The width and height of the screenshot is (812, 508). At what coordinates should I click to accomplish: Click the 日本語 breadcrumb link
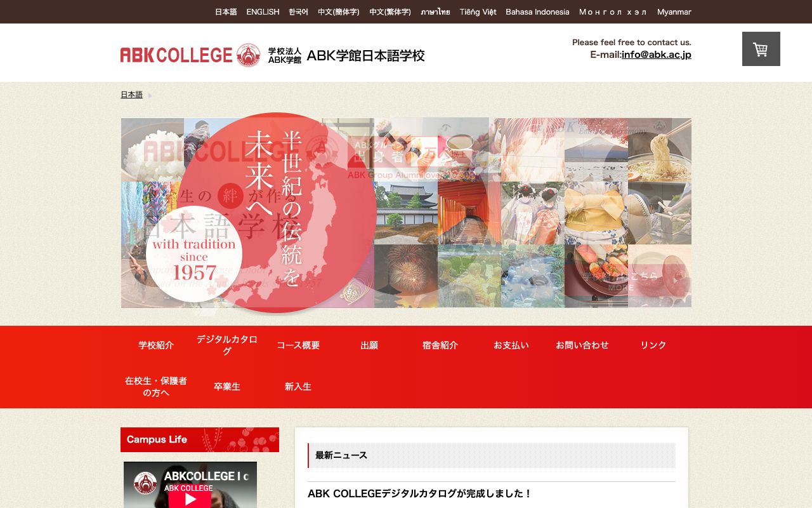click(131, 95)
